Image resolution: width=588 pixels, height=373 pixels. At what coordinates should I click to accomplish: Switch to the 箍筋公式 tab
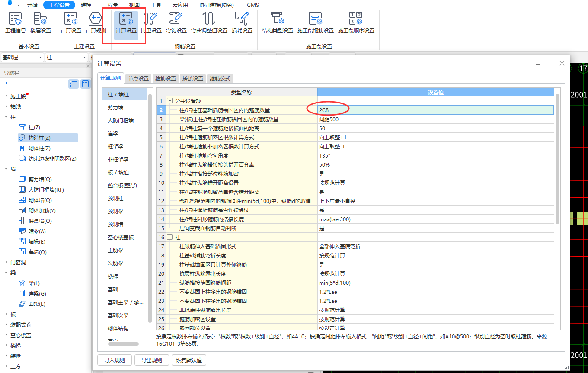pos(220,79)
